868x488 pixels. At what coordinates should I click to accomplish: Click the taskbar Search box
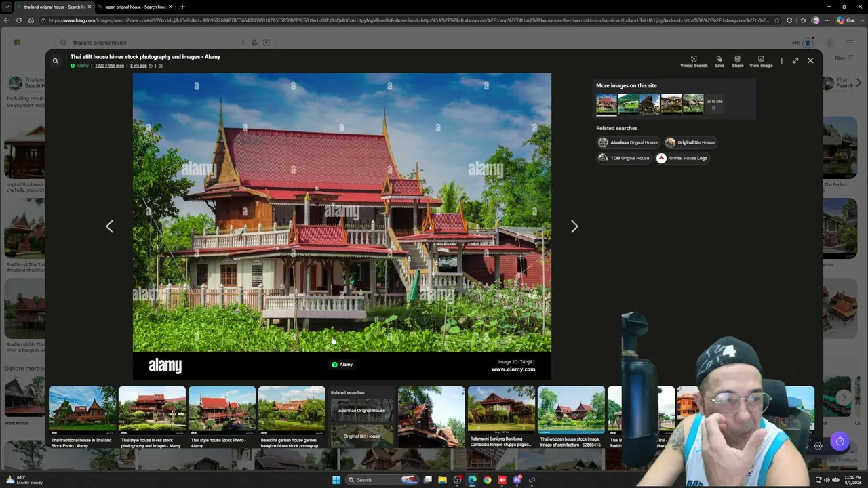[x=382, y=480]
